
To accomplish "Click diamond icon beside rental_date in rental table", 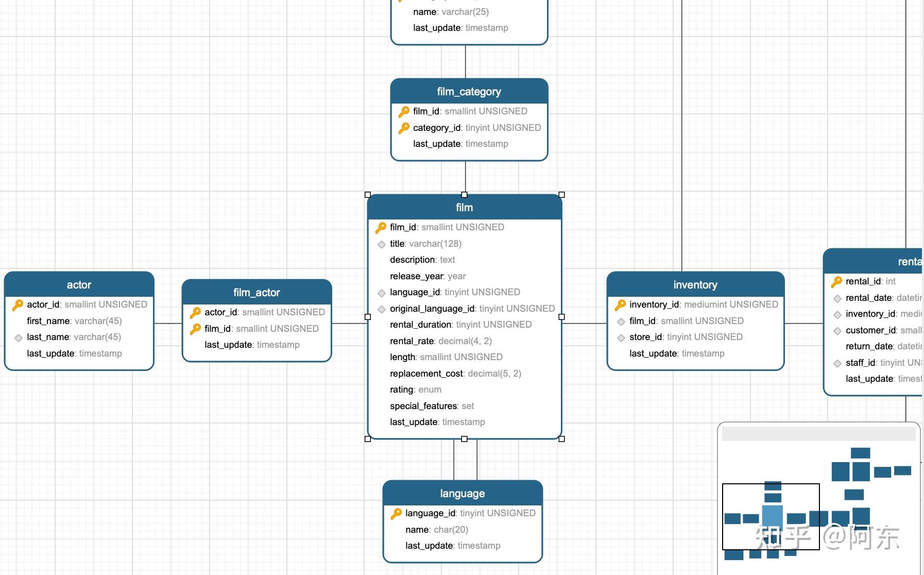I will (837, 298).
